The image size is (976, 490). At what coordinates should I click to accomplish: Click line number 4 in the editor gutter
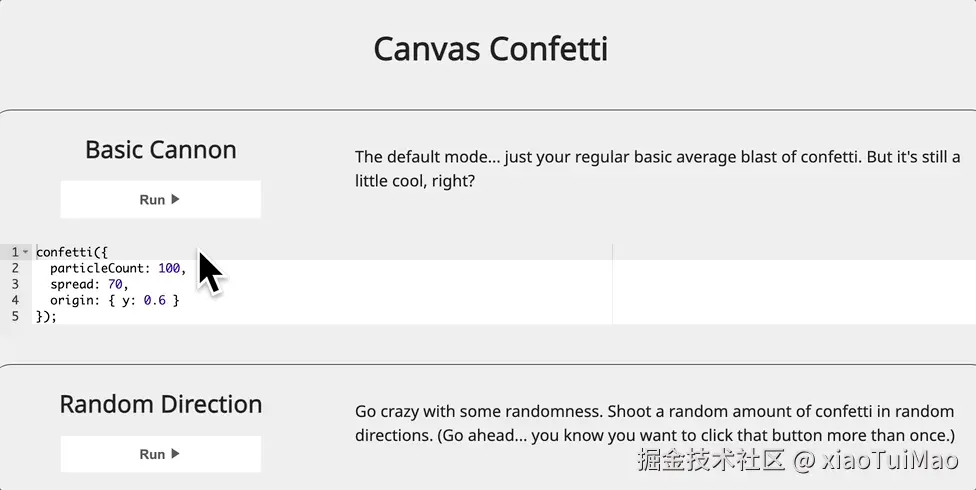pyautogui.click(x=15, y=300)
